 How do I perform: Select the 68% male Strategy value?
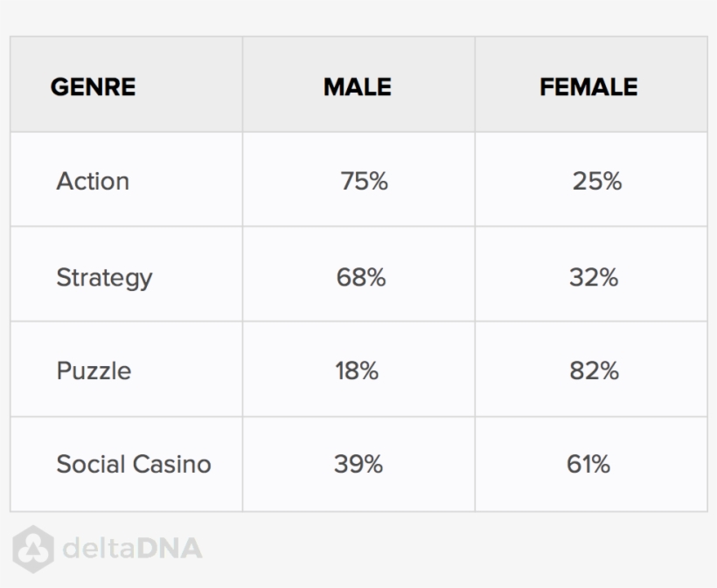click(x=360, y=278)
